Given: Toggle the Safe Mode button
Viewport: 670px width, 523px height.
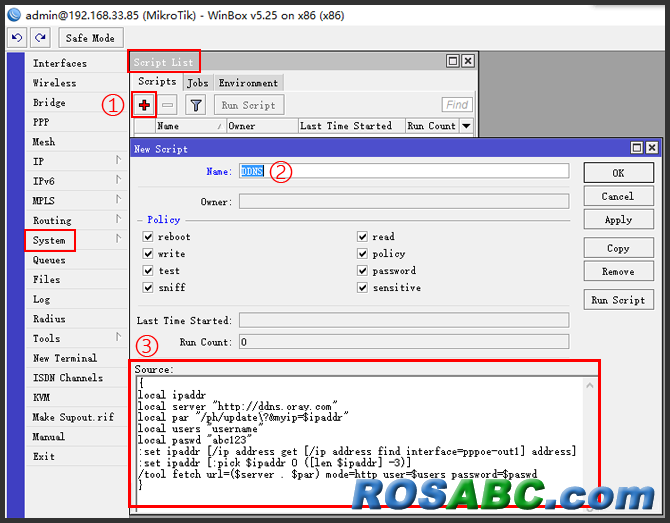Looking at the screenshot, I should coord(91,38).
